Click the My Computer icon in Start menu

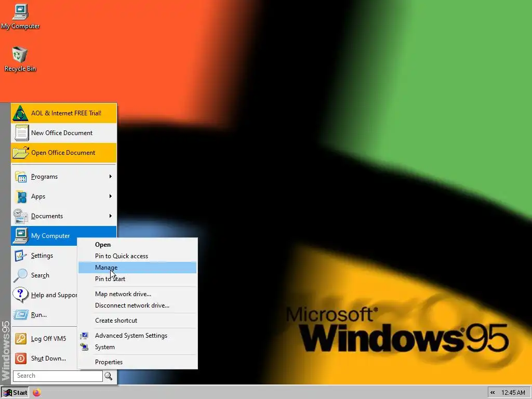(x=21, y=236)
